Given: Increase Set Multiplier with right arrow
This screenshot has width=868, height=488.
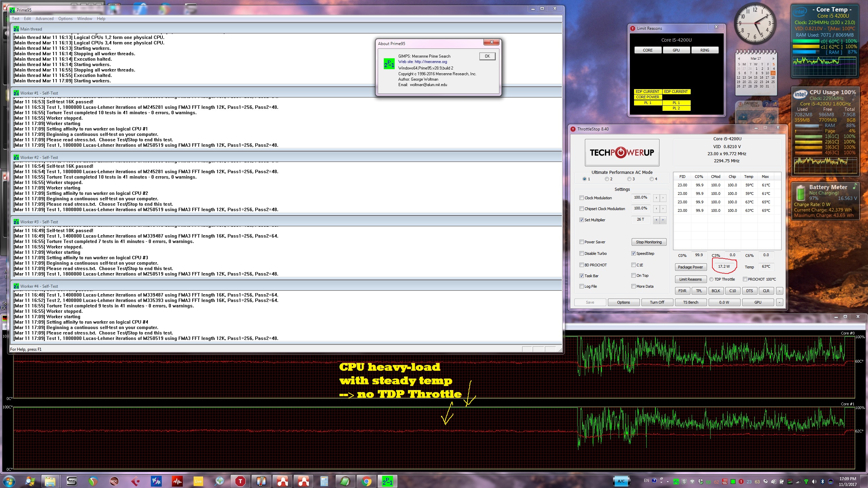Looking at the screenshot, I should click(x=663, y=220).
